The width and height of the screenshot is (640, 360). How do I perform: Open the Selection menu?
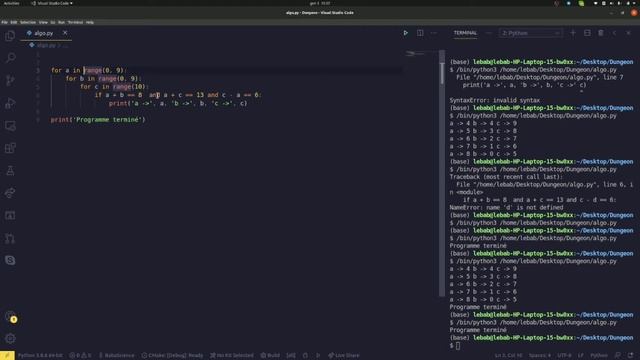(28, 22)
